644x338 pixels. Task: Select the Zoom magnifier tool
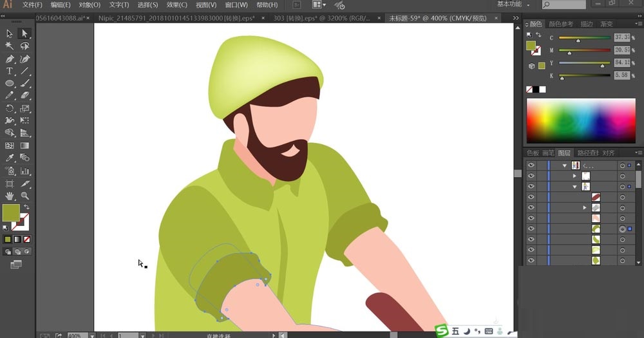point(25,196)
